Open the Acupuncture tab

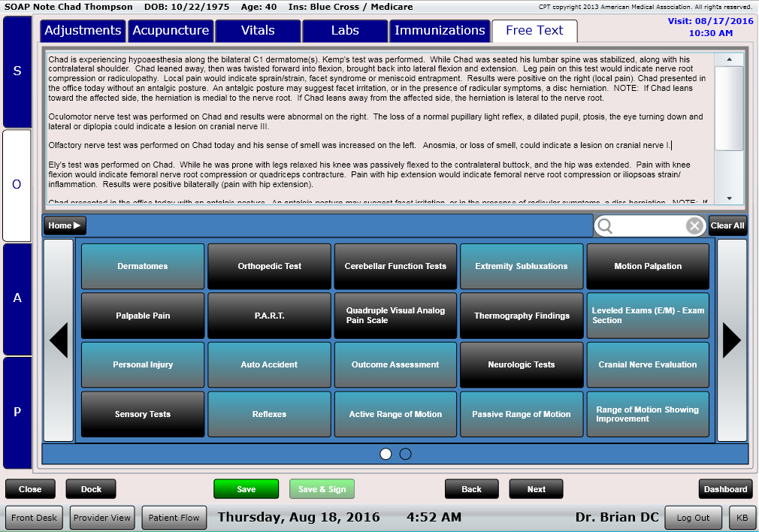(x=171, y=31)
